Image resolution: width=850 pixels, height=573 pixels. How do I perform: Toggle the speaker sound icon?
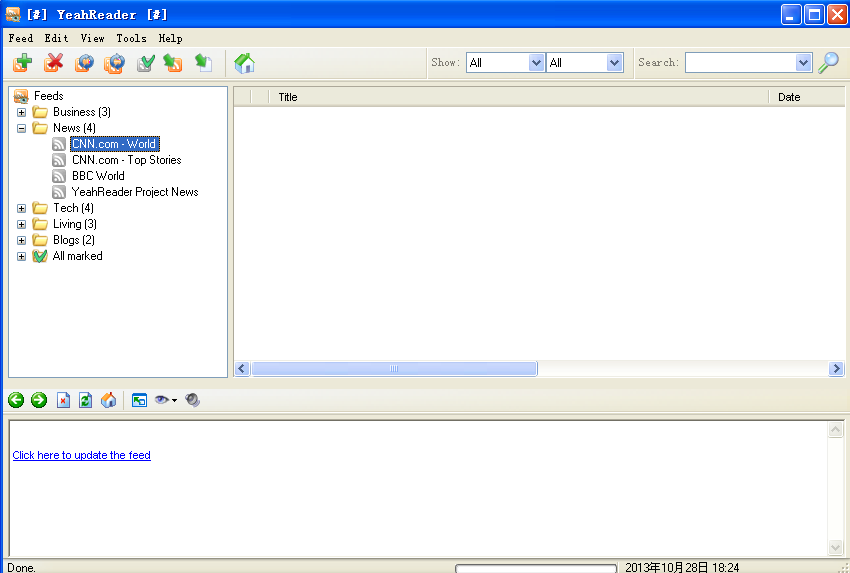pos(192,401)
